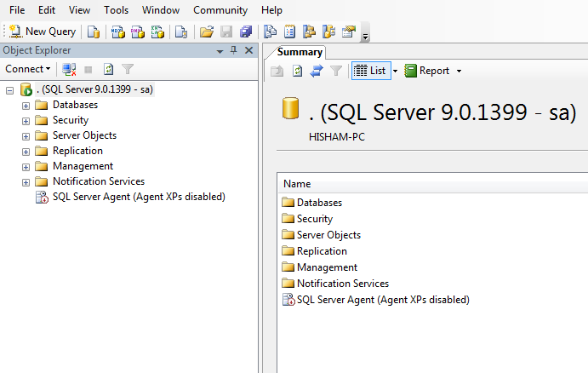588x373 pixels.
Task: Select Notification Services in Object Explorer tree
Action: 99,181
